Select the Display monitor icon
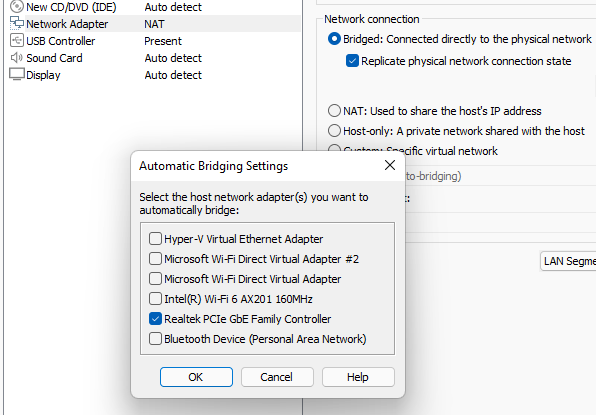This screenshot has height=415, width=596. (x=17, y=74)
